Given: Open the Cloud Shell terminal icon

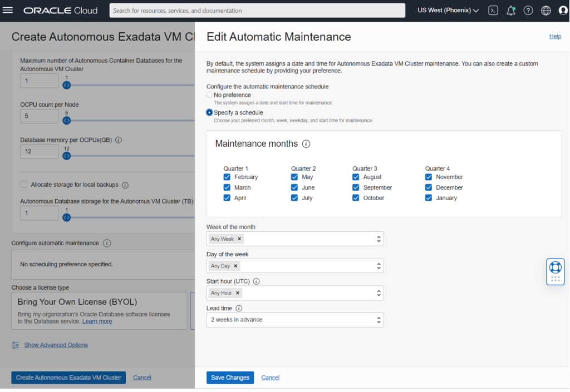Looking at the screenshot, I should 493,10.
